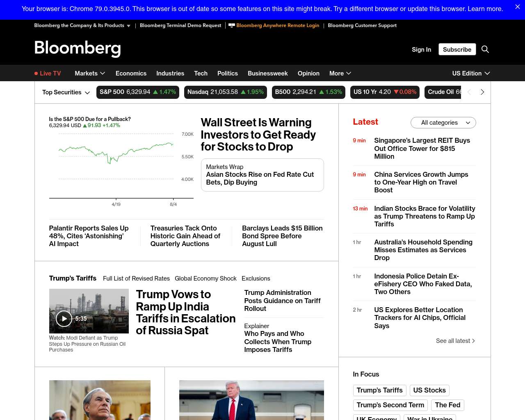
Task: Select the Trump's Tariffs focus tag
Action: click(x=379, y=390)
